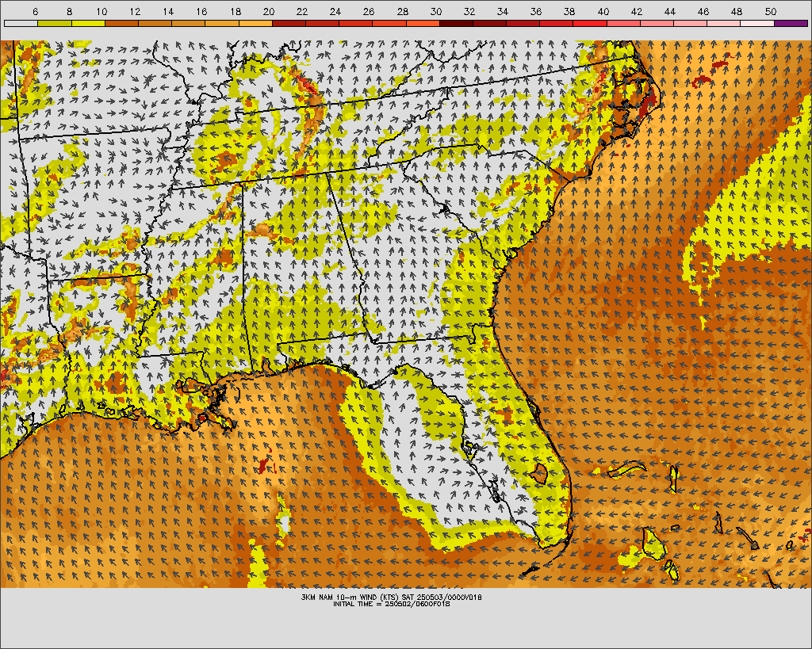
Task: Click the legend label "10"
Action: [x=101, y=12]
